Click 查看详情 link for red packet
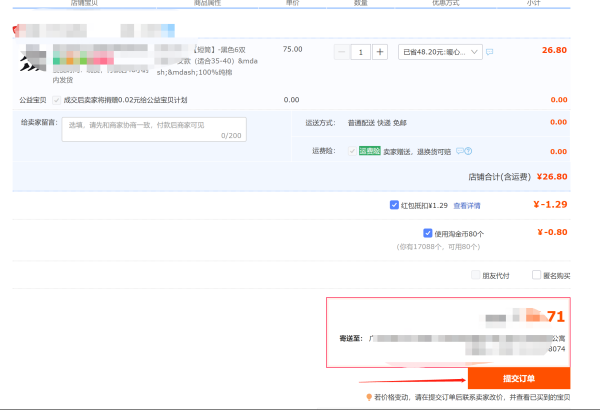 467,205
